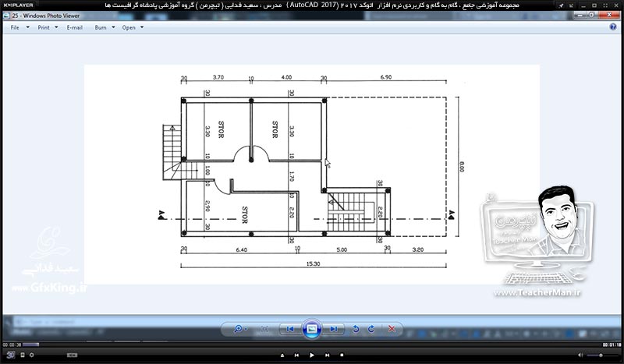This screenshot has height=364, width=624.
Task: Skip to previous track in KMPlayer
Action: coord(296,355)
